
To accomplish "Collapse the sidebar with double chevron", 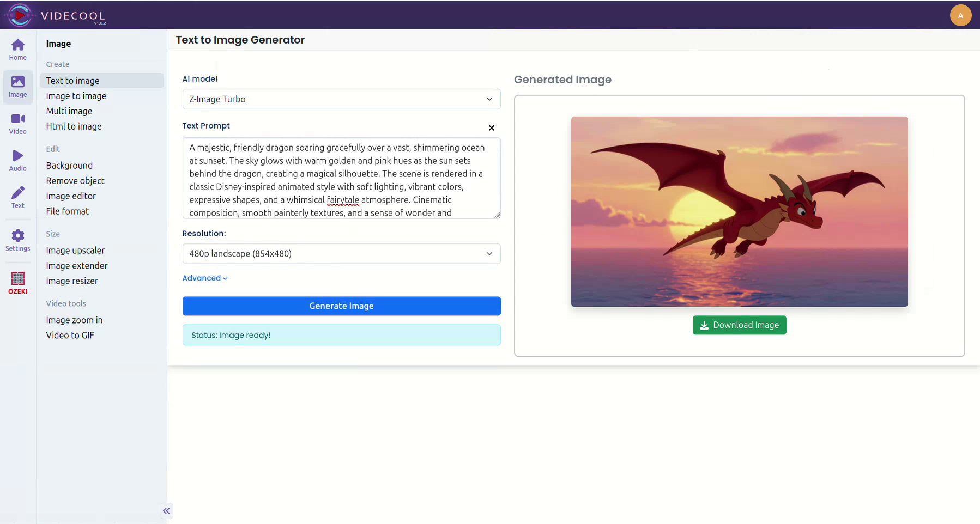I will [166, 511].
